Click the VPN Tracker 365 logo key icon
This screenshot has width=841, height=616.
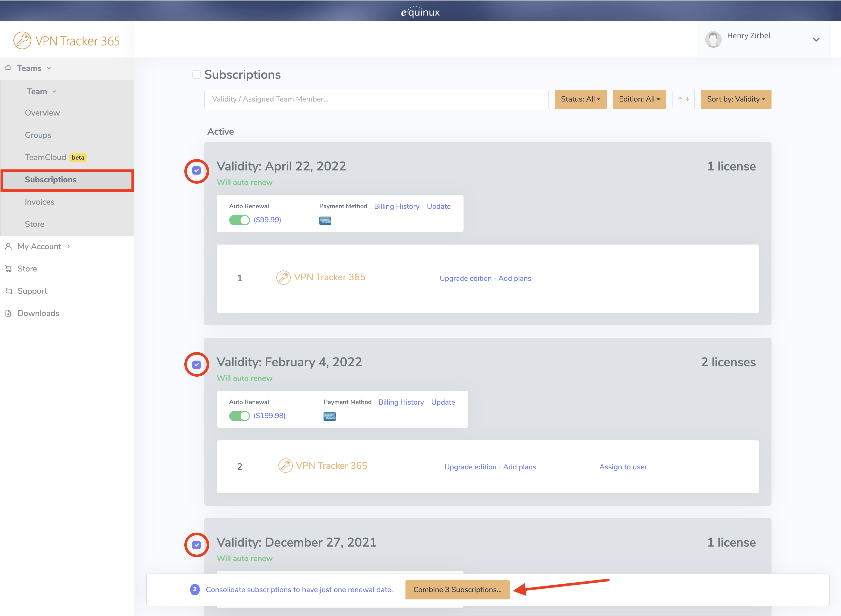[22, 40]
